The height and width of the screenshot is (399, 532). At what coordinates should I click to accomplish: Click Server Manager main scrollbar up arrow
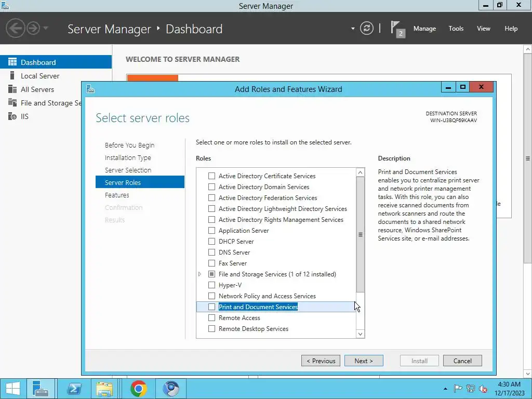(x=528, y=49)
